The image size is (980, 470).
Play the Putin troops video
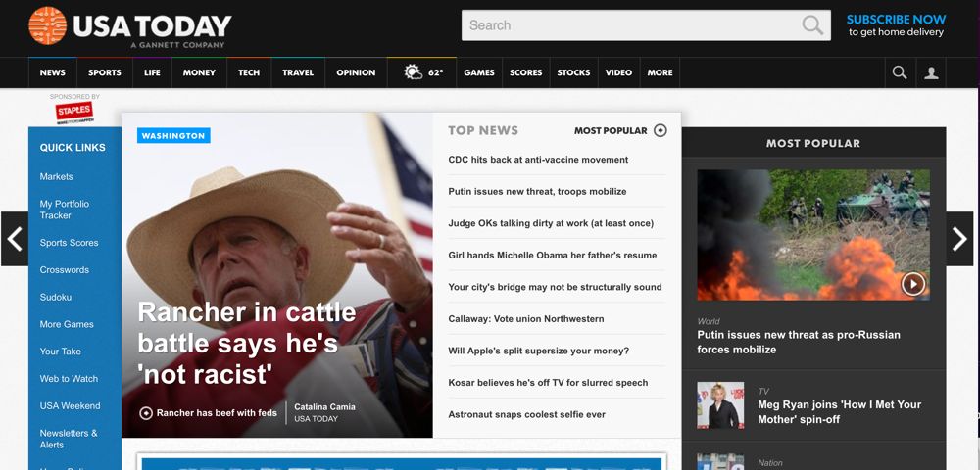point(912,284)
